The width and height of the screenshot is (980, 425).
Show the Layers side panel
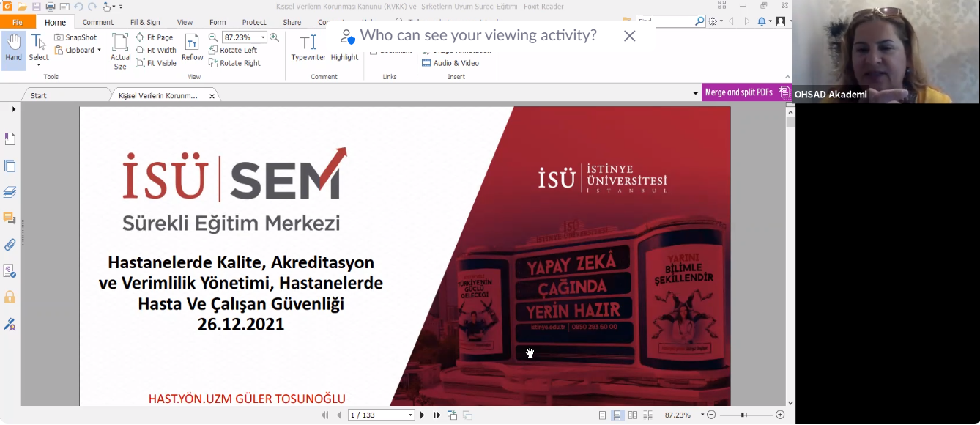(10, 192)
